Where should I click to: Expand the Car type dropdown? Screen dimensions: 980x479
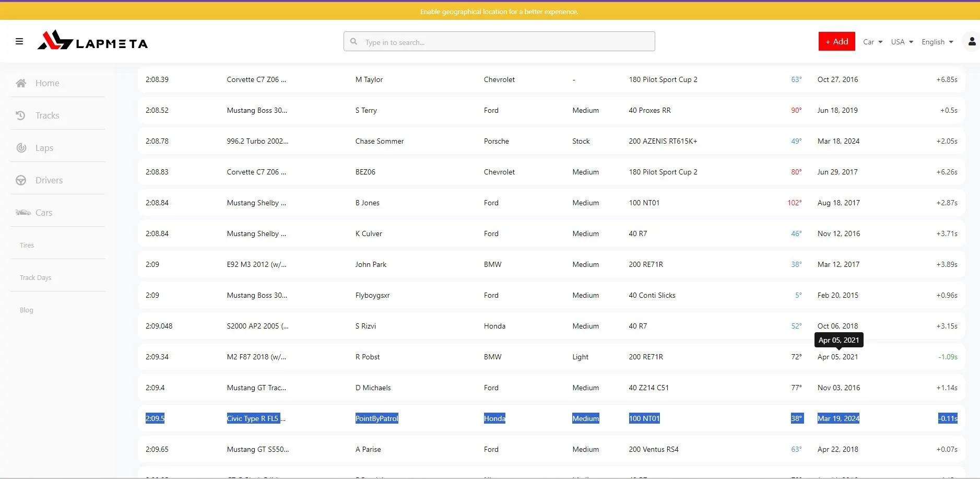point(872,42)
